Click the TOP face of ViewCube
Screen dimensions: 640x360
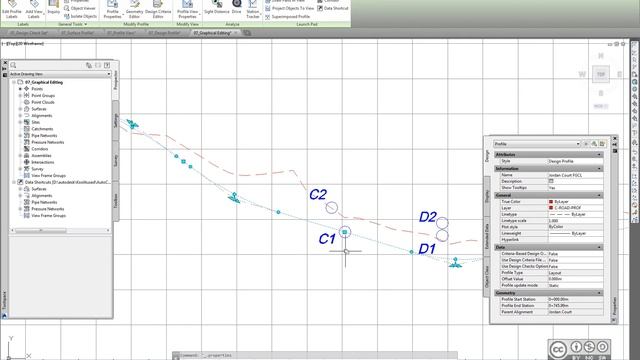[x=601, y=74]
